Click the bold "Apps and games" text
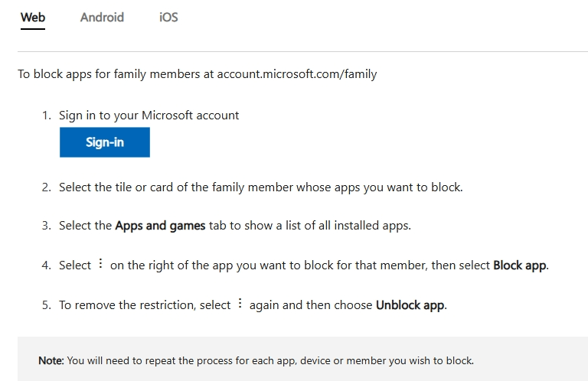This screenshot has width=588, height=381. coord(160,226)
